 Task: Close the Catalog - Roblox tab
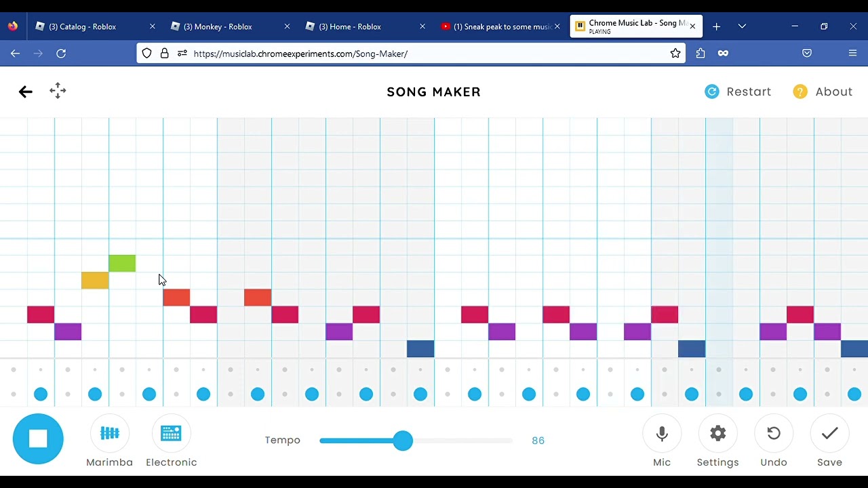click(x=152, y=26)
